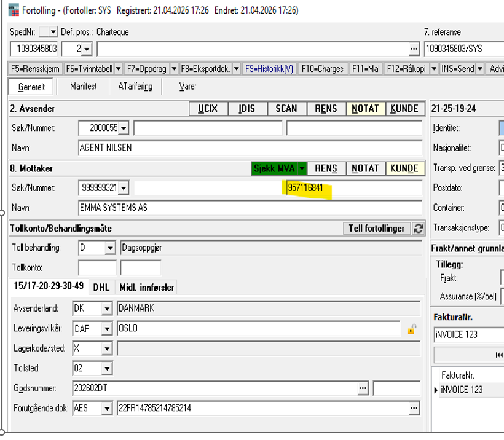This screenshot has height=440, width=504.
Task: Click the F10=Charges toolbar button
Action: click(323, 69)
